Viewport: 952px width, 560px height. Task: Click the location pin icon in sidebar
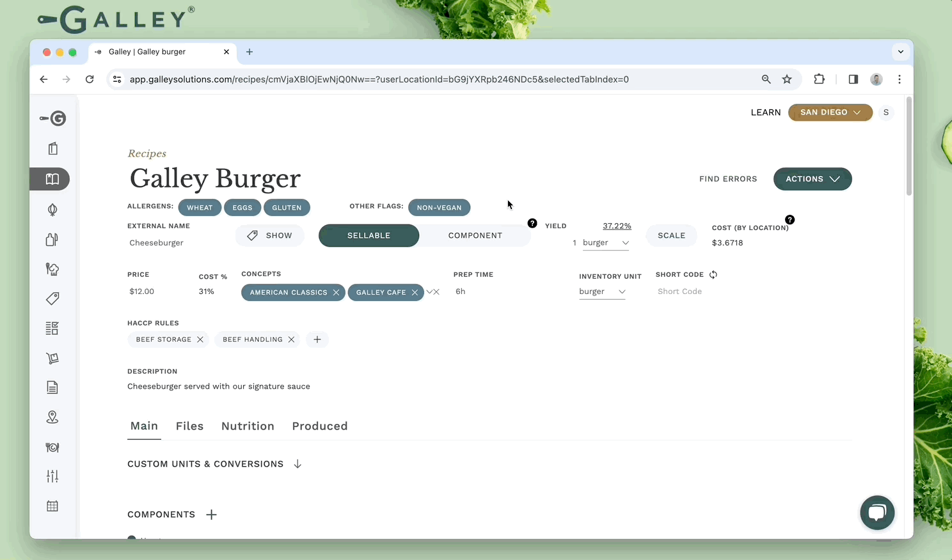tap(52, 417)
